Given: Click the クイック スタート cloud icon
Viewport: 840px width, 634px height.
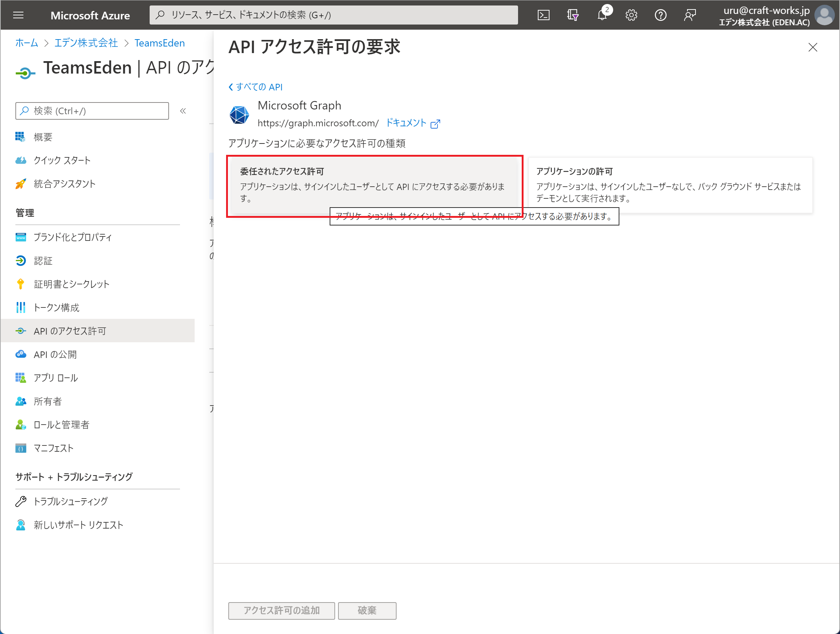Looking at the screenshot, I should tap(20, 160).
